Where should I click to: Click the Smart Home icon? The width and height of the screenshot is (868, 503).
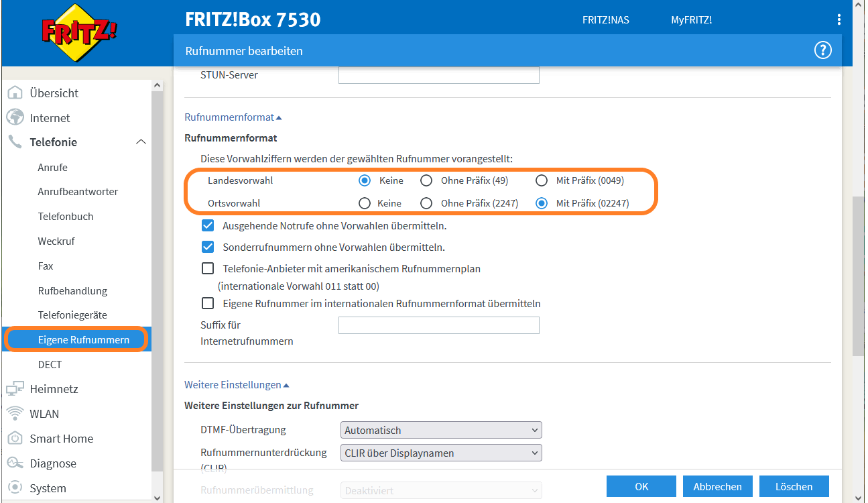click(15, 438)
